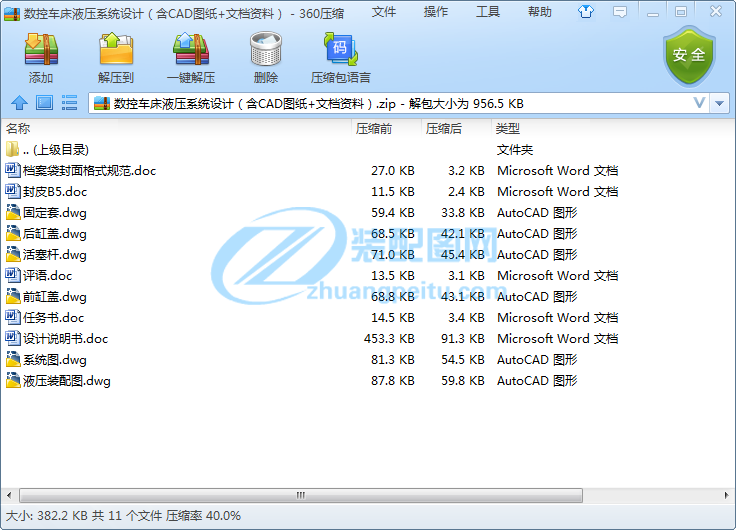Click the 一键解压 one-click extract icon
The image size is (736, 530).
tap(191, 49)
